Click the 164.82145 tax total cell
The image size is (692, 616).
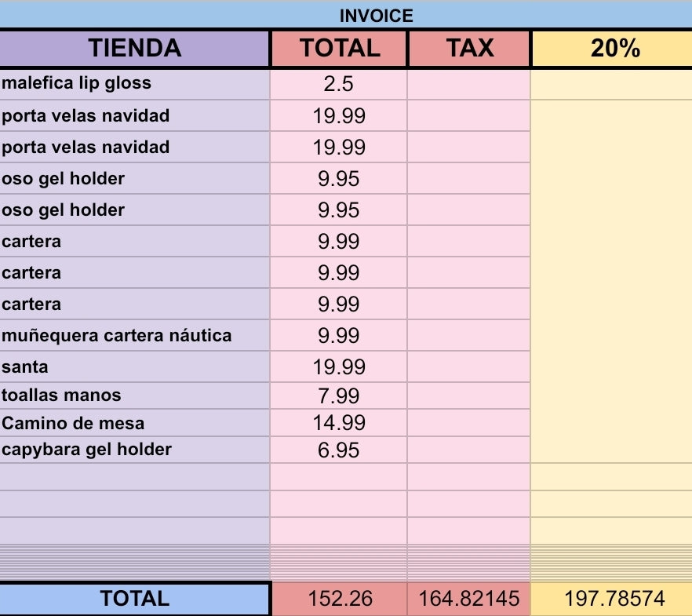pos(469,600)
